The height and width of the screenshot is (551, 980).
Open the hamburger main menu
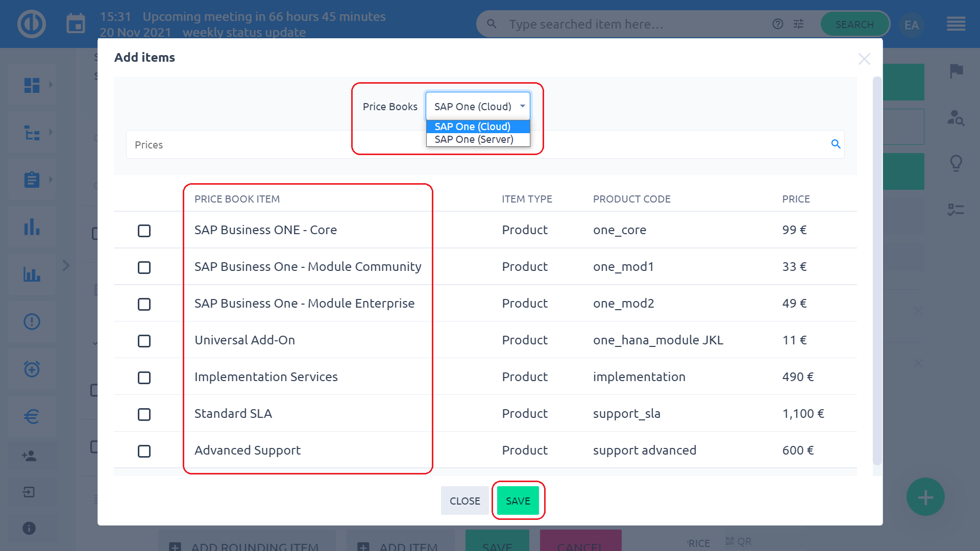point(955,24)
